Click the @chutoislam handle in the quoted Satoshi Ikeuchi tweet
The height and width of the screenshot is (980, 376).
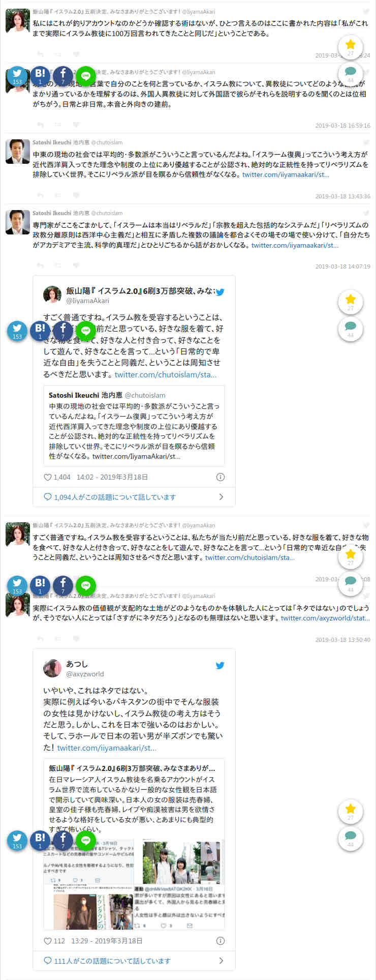[x=145, y=395]
